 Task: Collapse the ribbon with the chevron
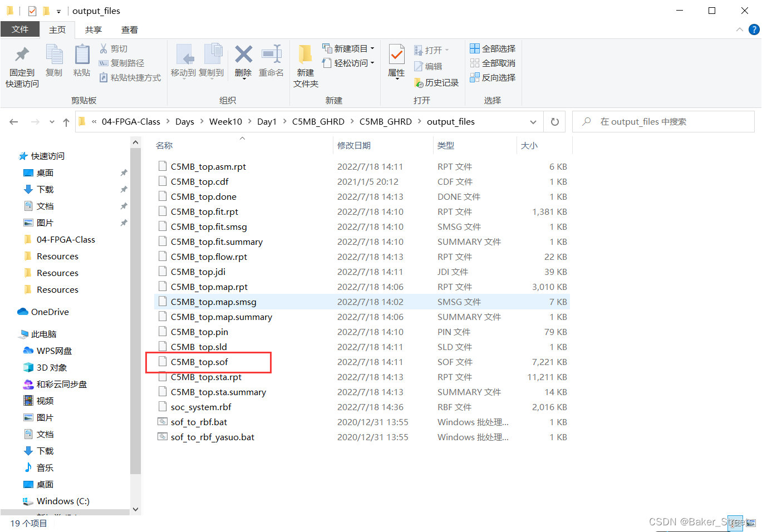(x=739, y=29)
